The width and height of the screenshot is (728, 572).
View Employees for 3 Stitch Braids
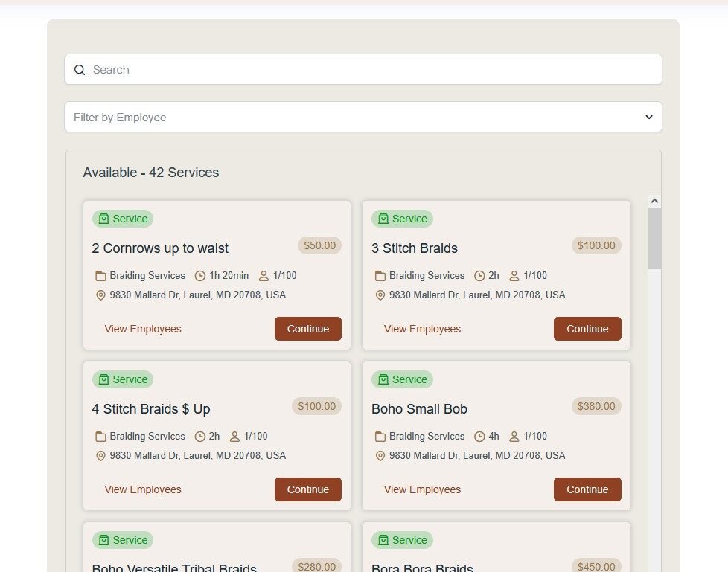[423, 329]
